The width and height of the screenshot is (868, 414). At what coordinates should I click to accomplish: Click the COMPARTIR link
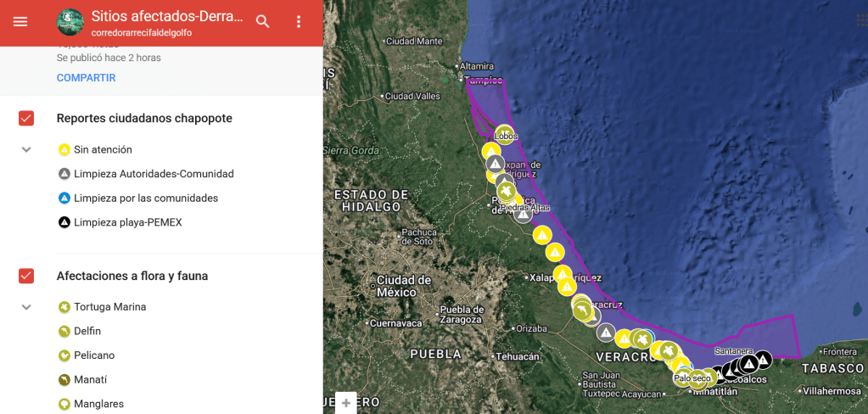click(86, 78)
